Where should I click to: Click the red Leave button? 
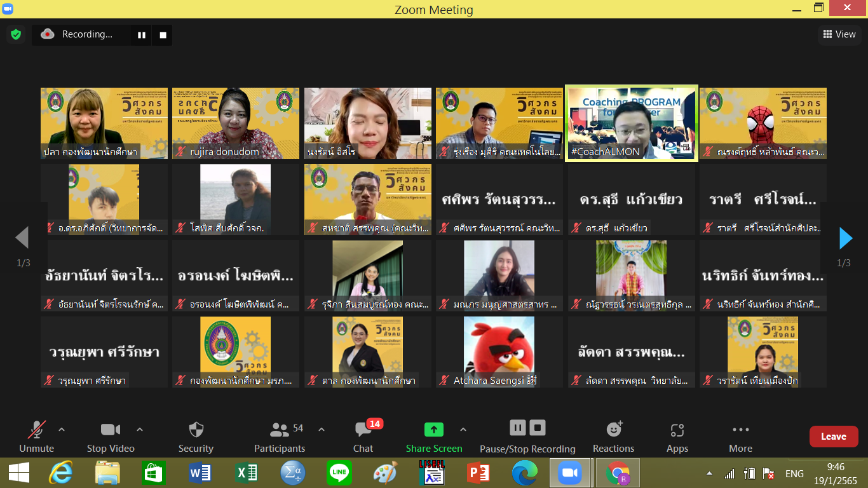click(834, 437)
